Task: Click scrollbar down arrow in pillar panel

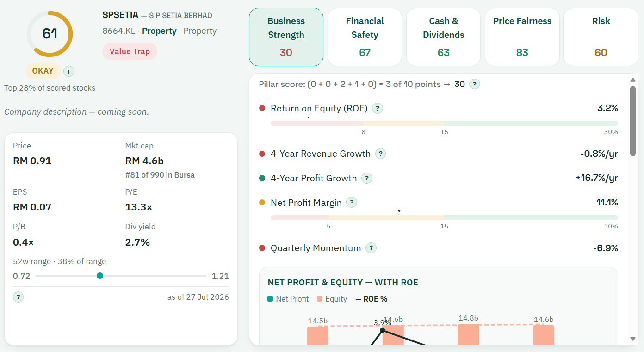Action: (x=633, y=339)
